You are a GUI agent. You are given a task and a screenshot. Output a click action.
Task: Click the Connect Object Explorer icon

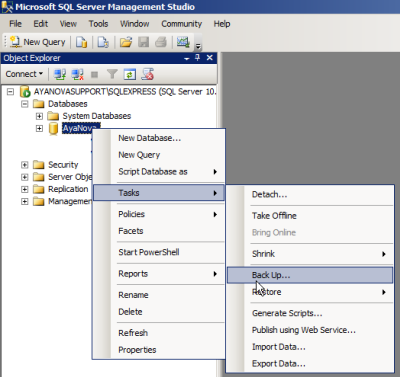[x=60, y=74]
